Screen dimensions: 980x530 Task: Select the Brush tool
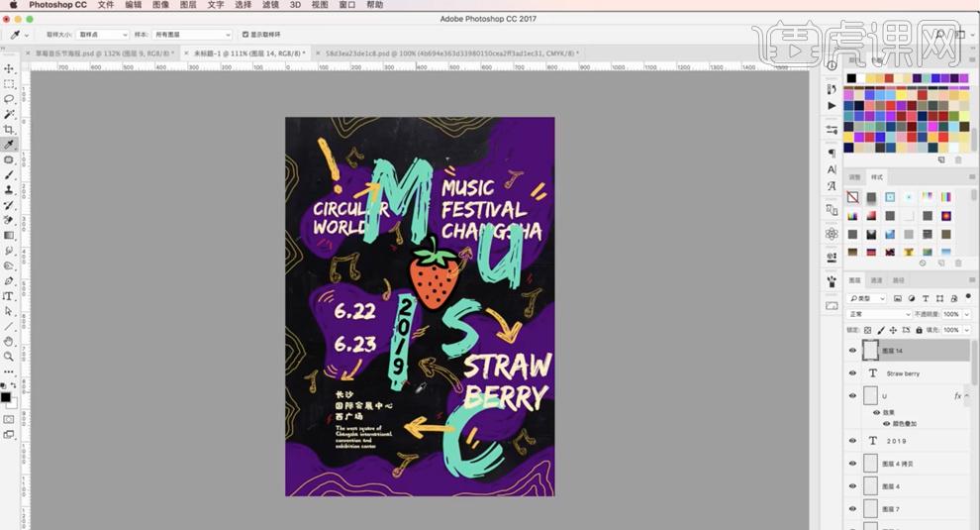click(x=9, y=174)
